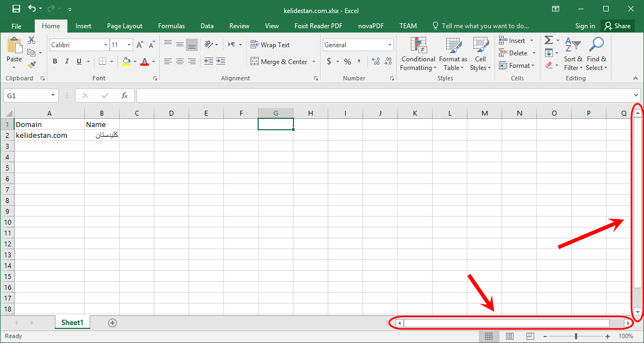Open the View tab
The image size is (644, 343).
click(272, 26)
